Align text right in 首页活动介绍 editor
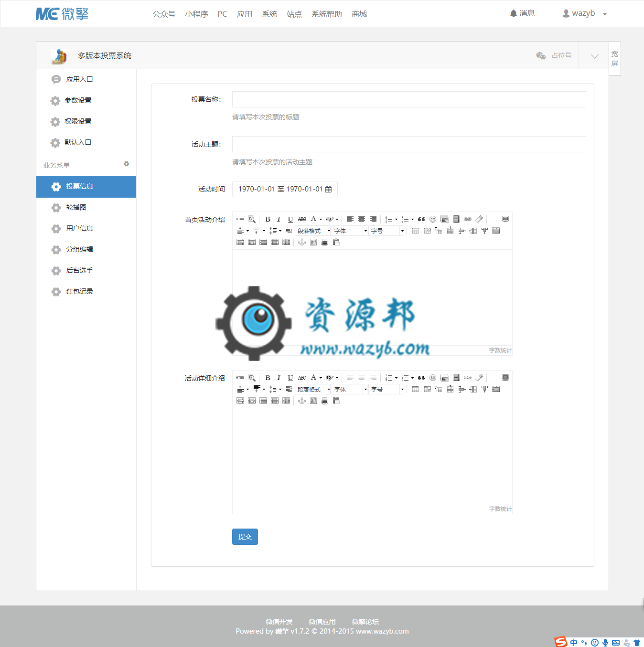Screen dimensions: 644x647 373,219
